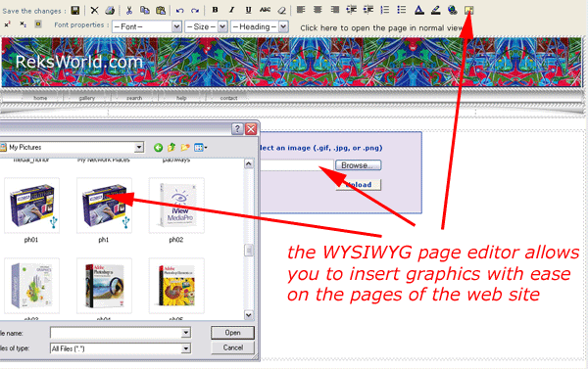The image size is (588, 369).
Task: Open the Size dropdown
Action: [206, 26]
